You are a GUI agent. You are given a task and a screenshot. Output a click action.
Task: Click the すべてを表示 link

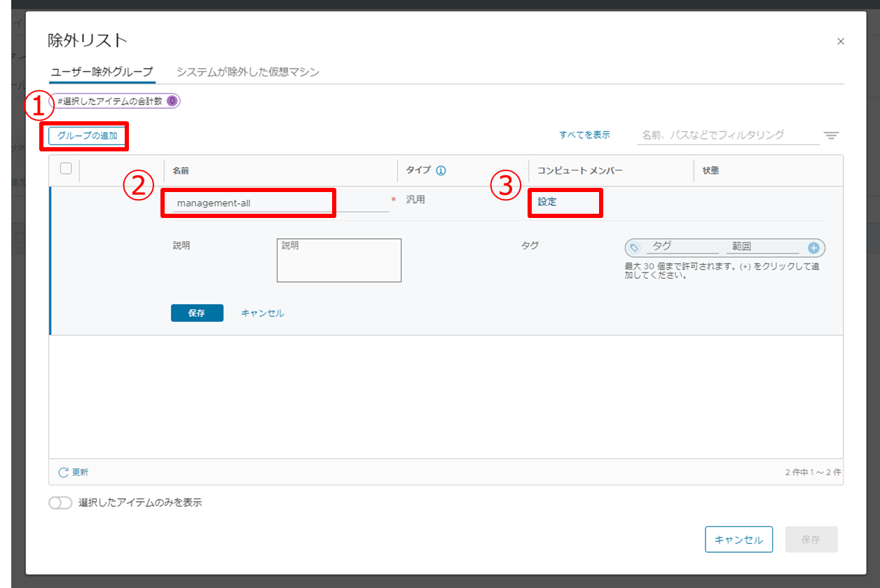tap(584, 135)
